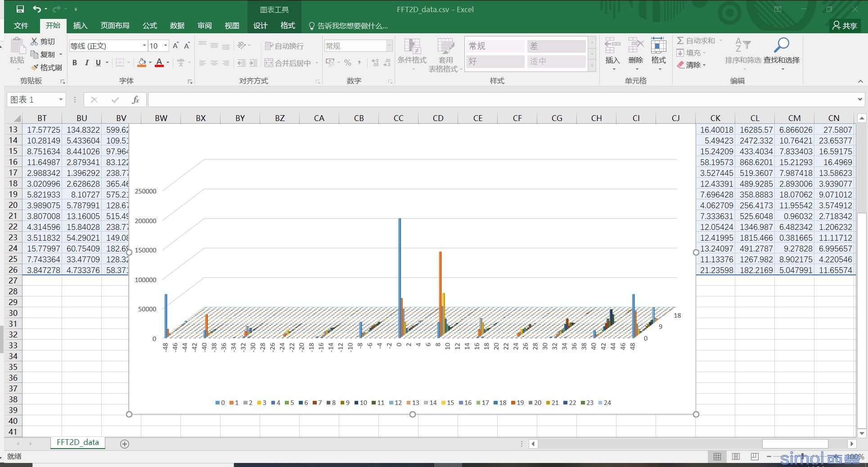Click the Format cells icon
The height and width of the screenshot is (467, 868).
(x=658, y=46)
